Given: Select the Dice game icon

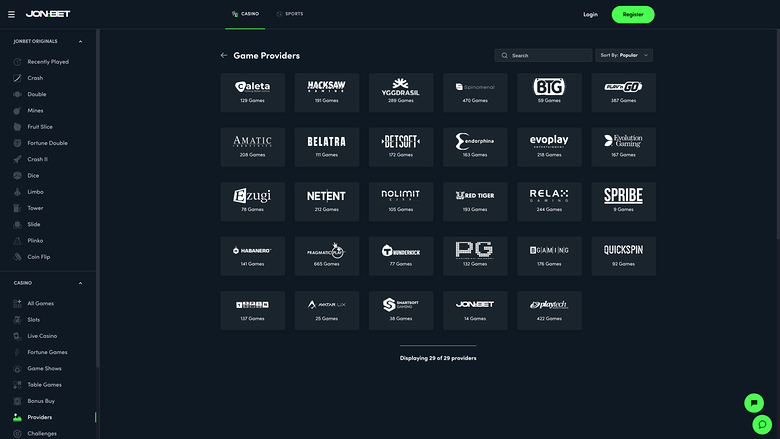Looking at the screenshot, I should (x=17, y=176).
